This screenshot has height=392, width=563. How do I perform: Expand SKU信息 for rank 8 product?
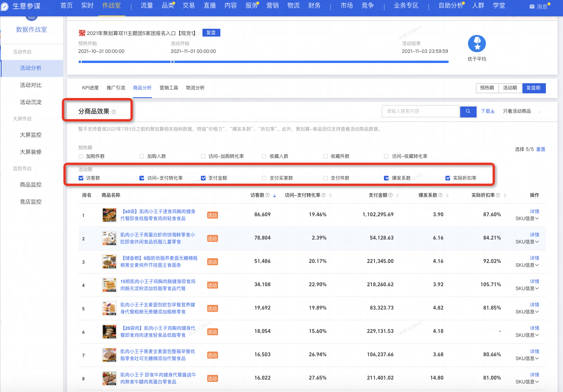click(527, 382)
